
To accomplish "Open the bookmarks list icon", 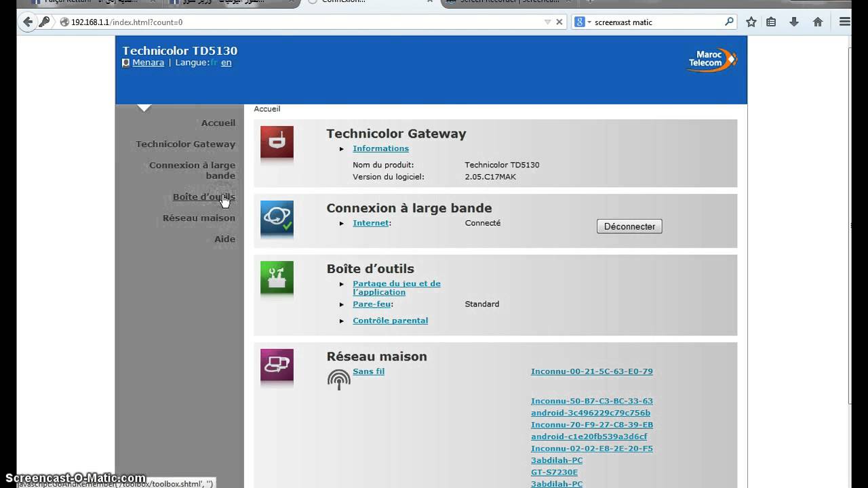I will (771, 22).
